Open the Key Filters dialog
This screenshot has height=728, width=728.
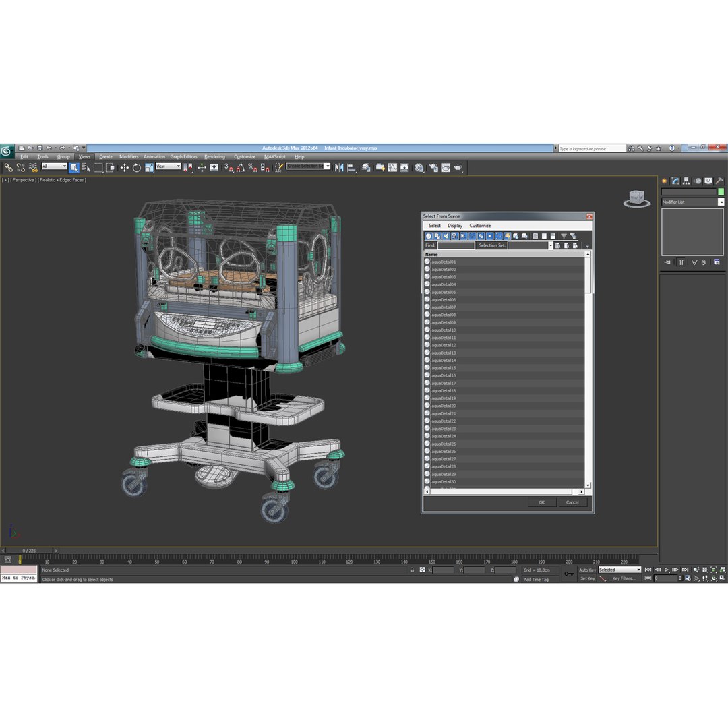pos(623,578)
